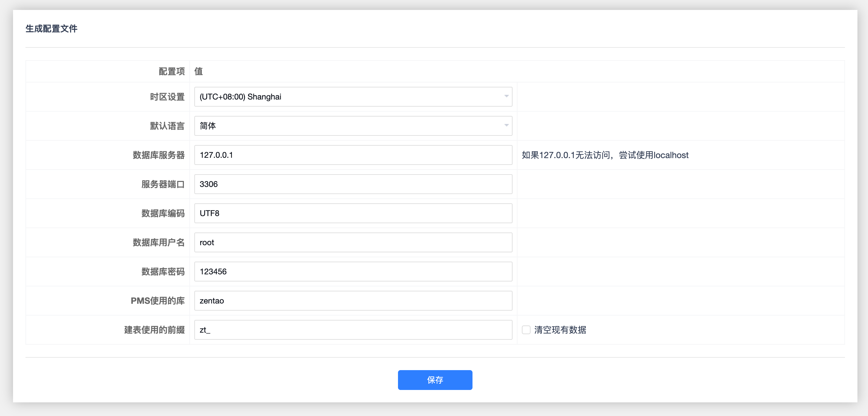Click the database password field 123456
The image size is (868, 416).
pyautogui.click(x=353, y=272)
